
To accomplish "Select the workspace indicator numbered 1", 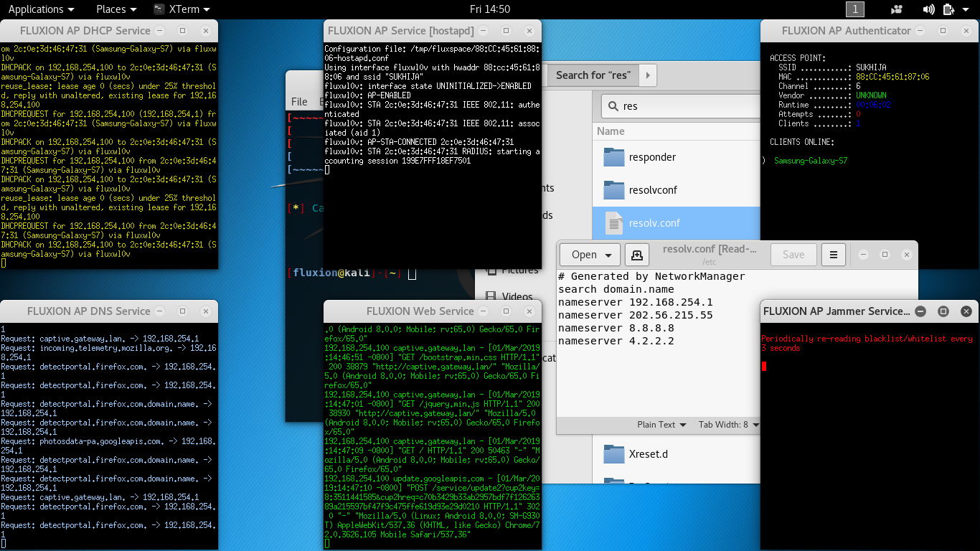I will (x=855, y=9).
